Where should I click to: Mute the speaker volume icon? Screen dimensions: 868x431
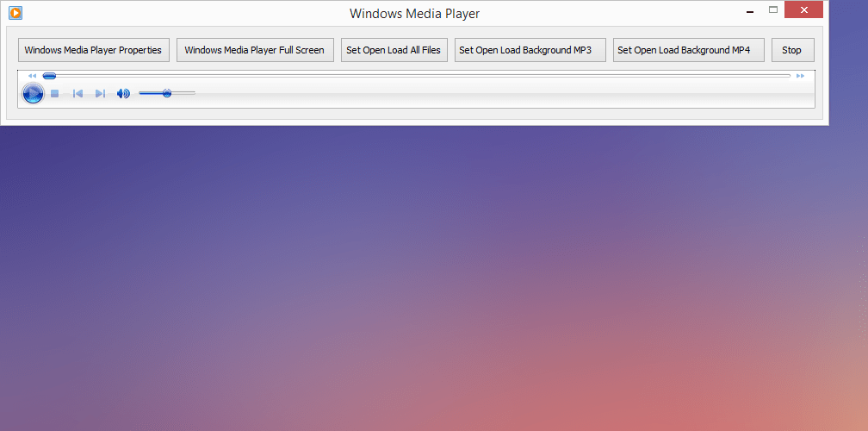point(123,94)
